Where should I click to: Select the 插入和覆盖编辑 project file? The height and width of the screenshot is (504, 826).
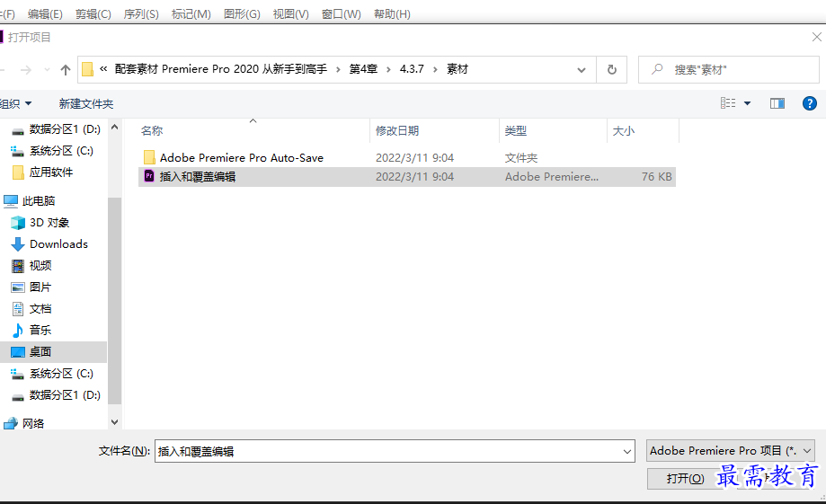click(406, 176)
